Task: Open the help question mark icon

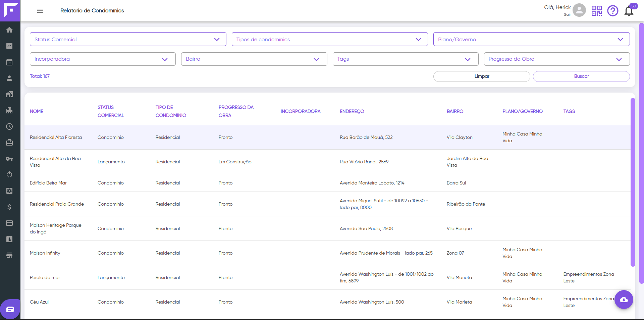Action: pos(613,11)
